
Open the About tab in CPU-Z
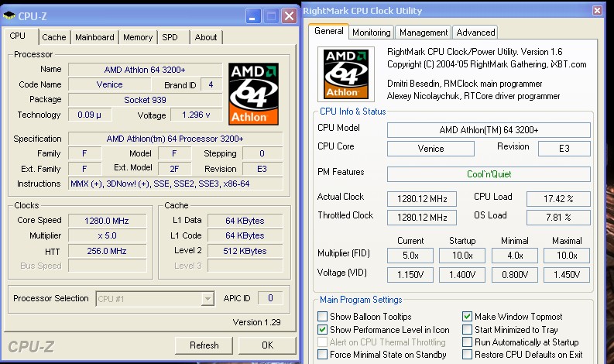point(206,37)
